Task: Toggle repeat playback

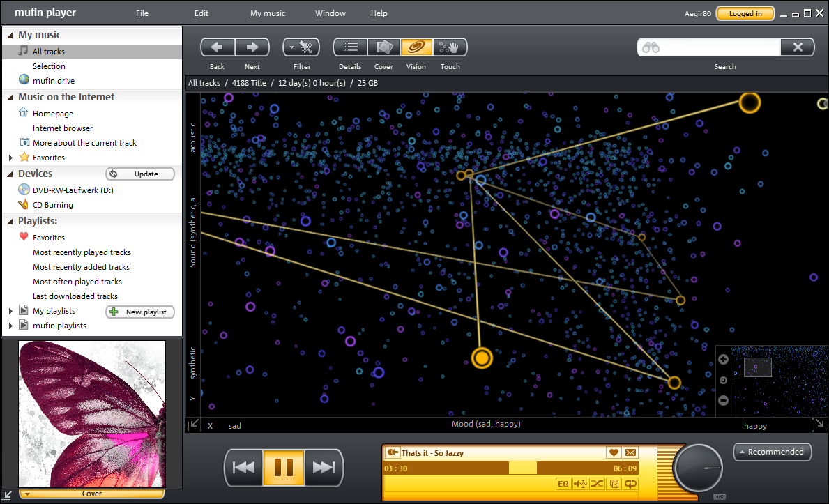Action: tap(631, 484)
